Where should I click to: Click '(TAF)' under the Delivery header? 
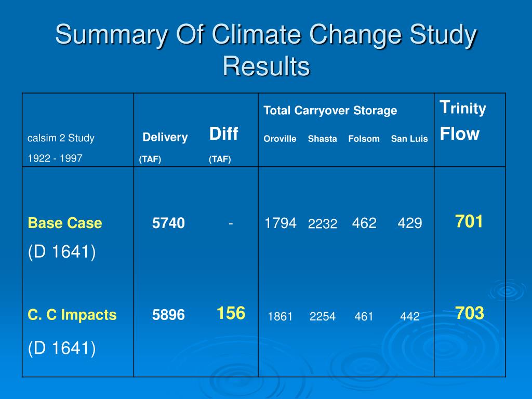click(x=150, y=159)
